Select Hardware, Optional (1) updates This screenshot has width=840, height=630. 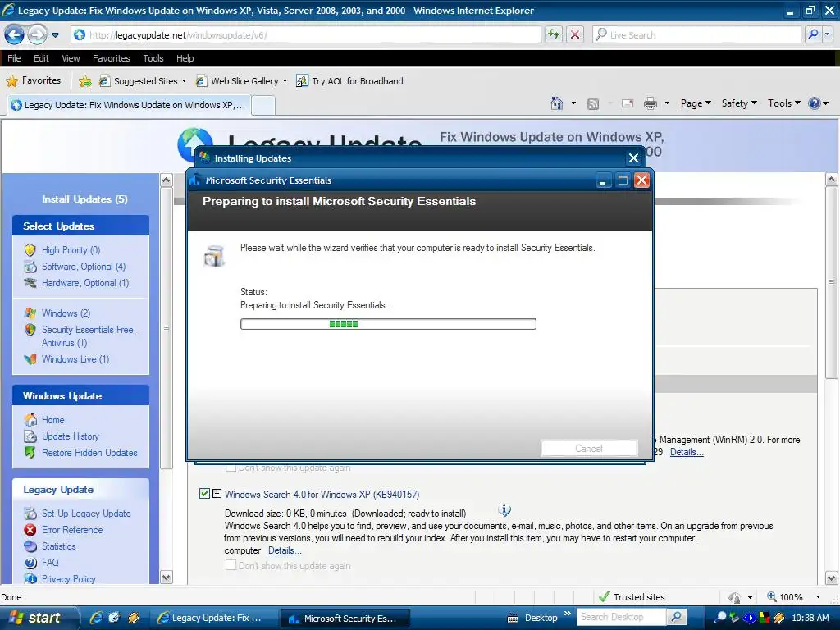coord(85,283)
